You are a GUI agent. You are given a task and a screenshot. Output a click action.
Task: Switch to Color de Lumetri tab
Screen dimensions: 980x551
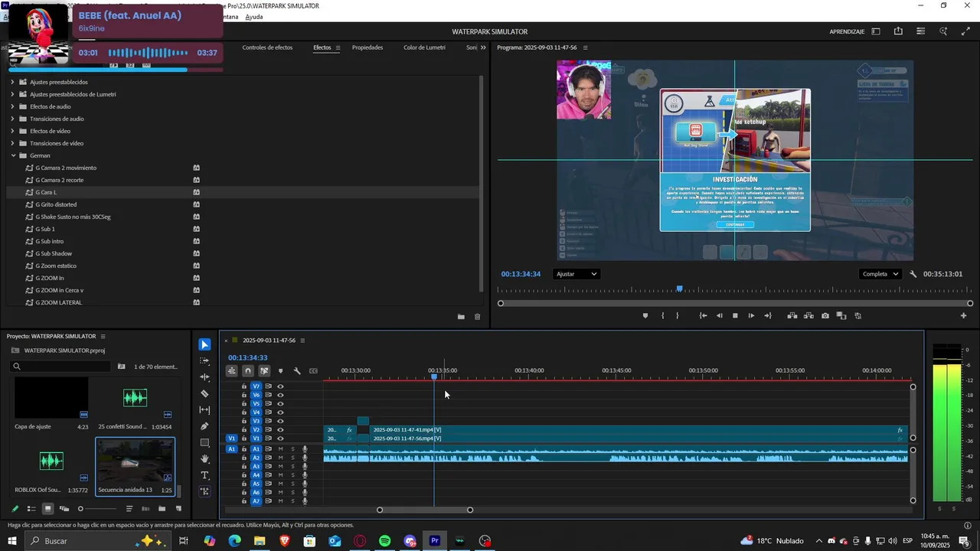[x=424, y=47]
